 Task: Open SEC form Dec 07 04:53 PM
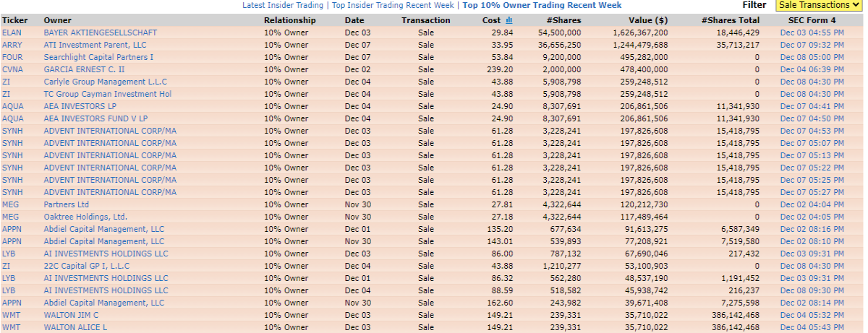(x=812, y=131)
